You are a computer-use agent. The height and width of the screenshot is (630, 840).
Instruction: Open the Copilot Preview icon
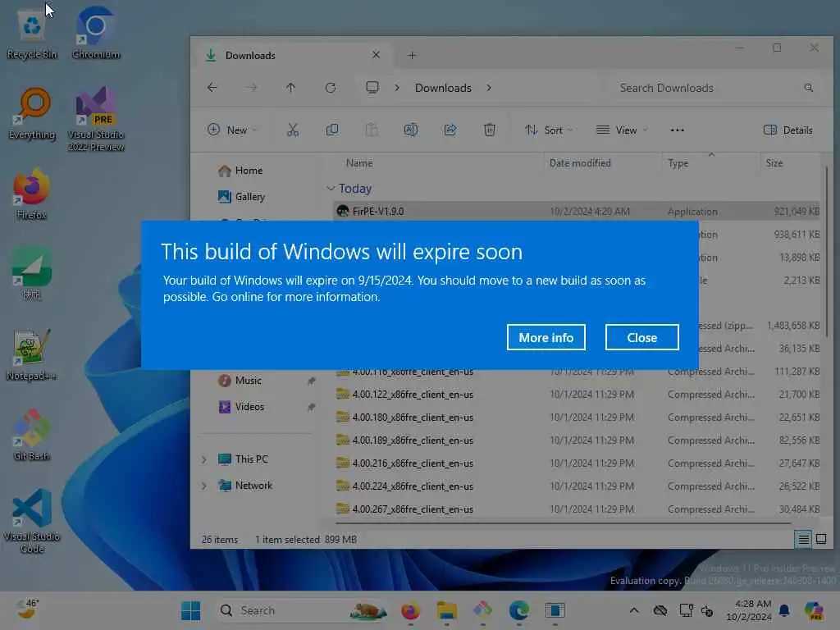tap(814, 610)
